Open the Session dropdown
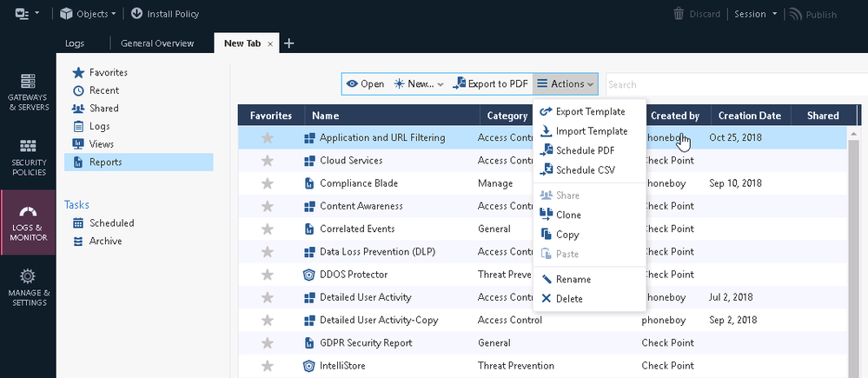Image resolution: width=868 pixels, height=378 pixels. point(755,15)
